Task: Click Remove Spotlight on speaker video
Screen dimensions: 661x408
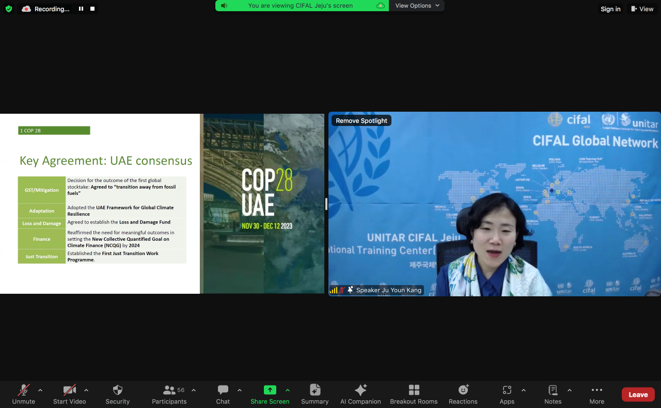Action: [x=361, y=121]
